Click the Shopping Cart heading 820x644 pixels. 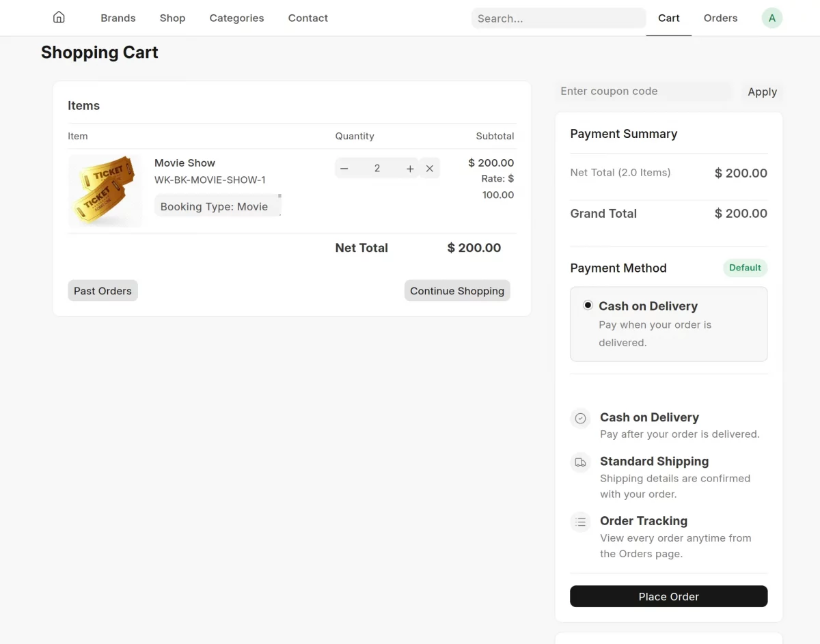tap(99, 53)
